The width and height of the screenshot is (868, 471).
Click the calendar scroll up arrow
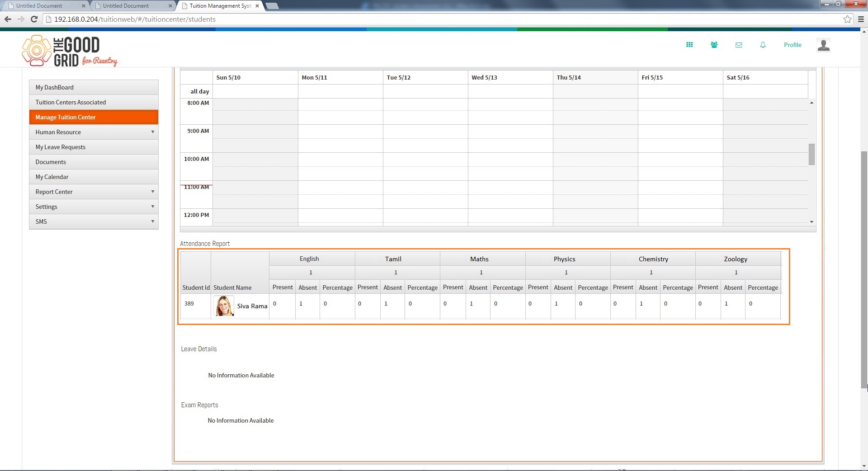(811, 103)
